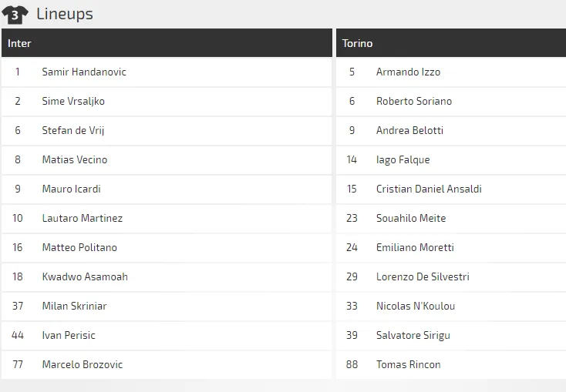Select Milan Skriniar in Inter lineup
566x392 pixels.
click(74, 306)
